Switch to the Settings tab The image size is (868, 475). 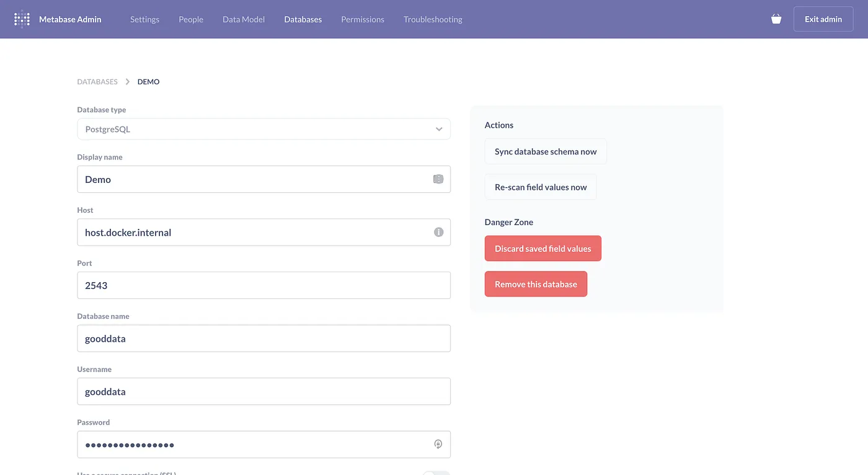(x=144, y=19)
